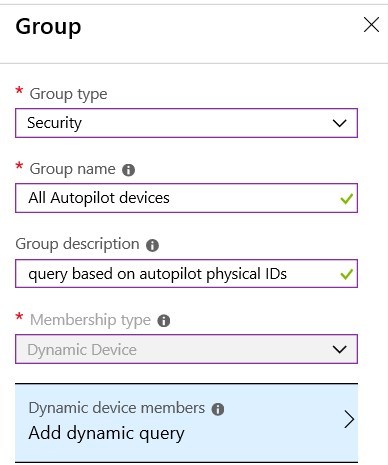Viewport: 388px width, 465px height.
Task: Click the 'Group description' label
Action: click(77, 244)
